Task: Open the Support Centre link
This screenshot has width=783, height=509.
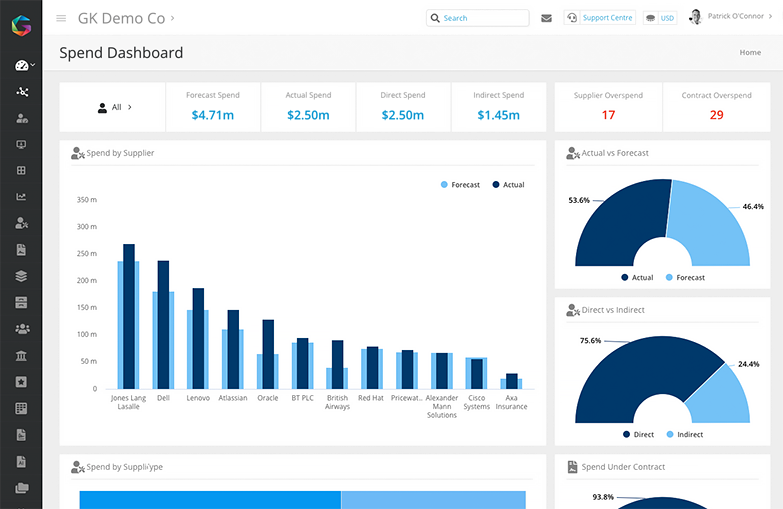Action: coord(600,18)
